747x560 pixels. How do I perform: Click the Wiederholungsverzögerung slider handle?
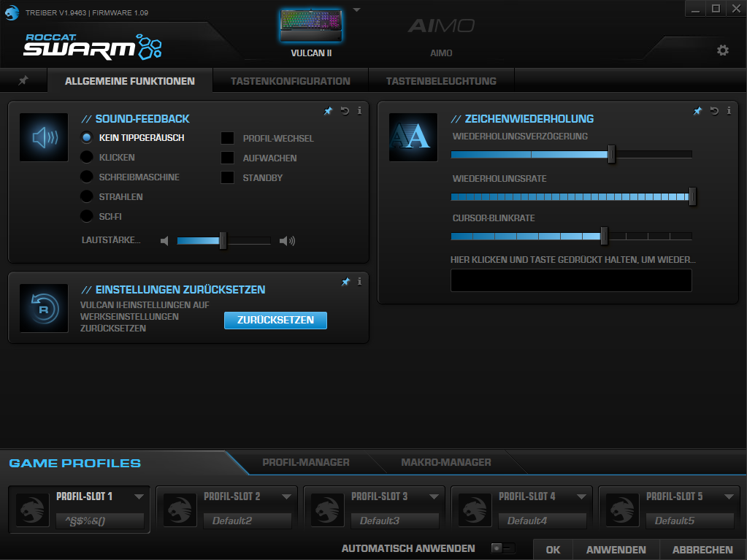[x=612, y=154]
